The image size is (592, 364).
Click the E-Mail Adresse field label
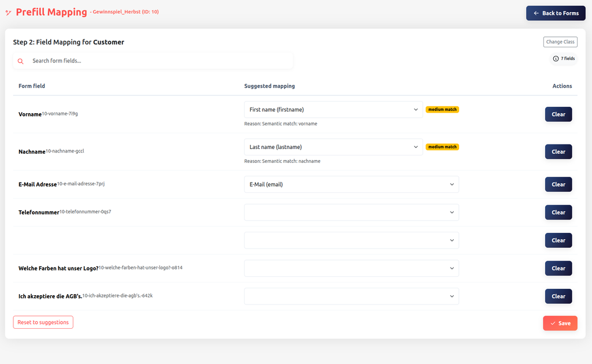pos(38,184)
